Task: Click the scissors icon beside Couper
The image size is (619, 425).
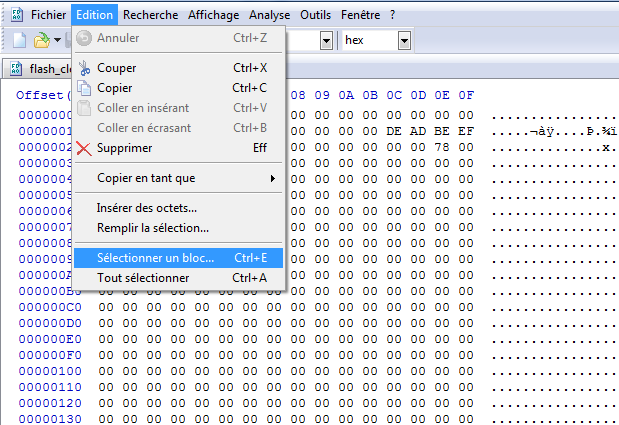Action: click(85, 68)
